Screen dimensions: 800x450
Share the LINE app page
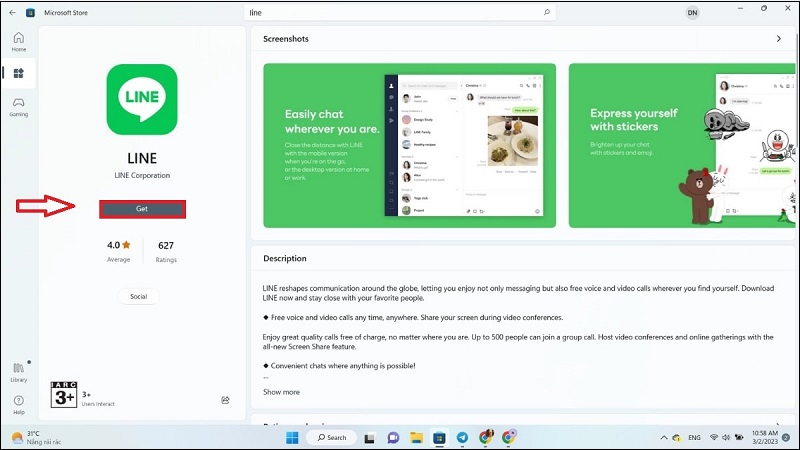click(x=226, y=400)
